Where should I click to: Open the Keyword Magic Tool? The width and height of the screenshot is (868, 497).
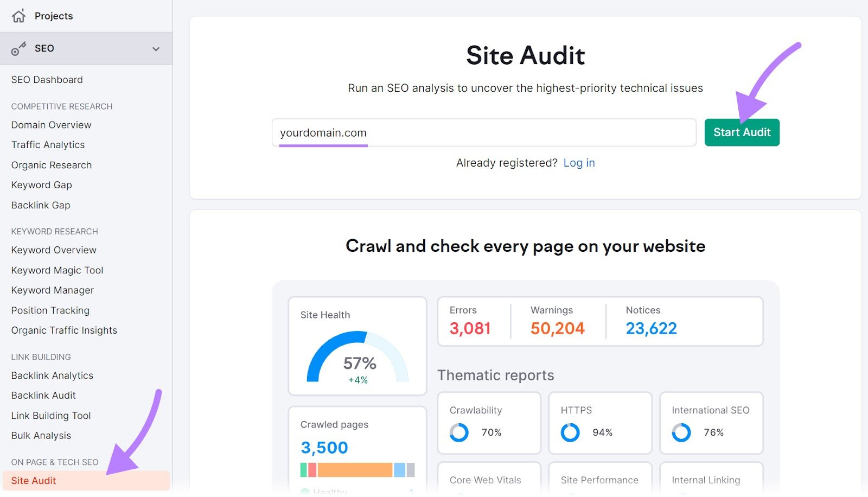pyautogui.click(x=56, y=270)
